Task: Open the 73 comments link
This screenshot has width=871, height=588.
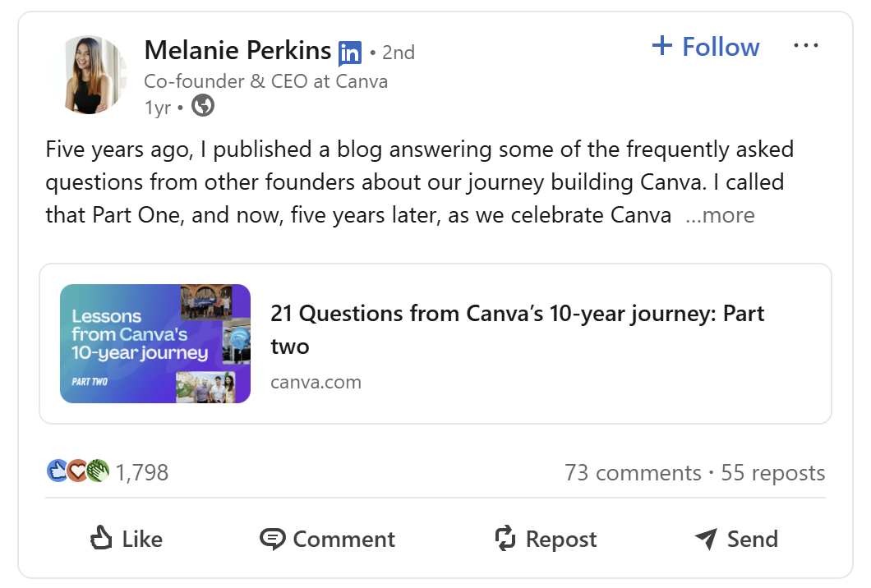Action: pos(632,473)
